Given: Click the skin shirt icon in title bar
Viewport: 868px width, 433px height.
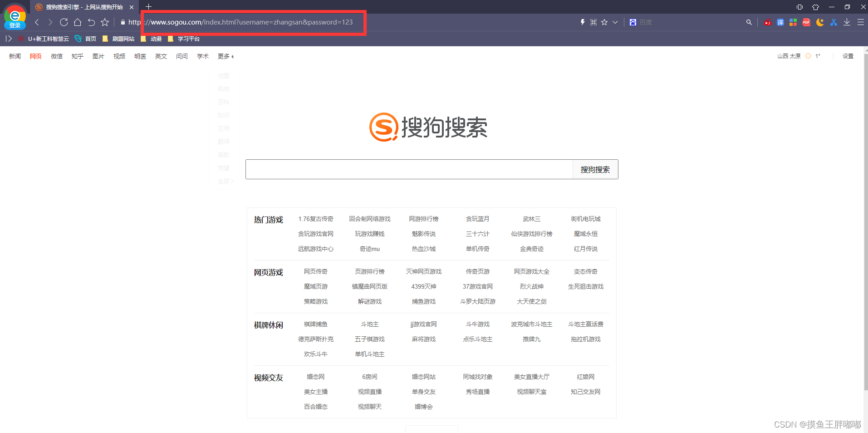Looking at the screenshot, I should point(815,7).
